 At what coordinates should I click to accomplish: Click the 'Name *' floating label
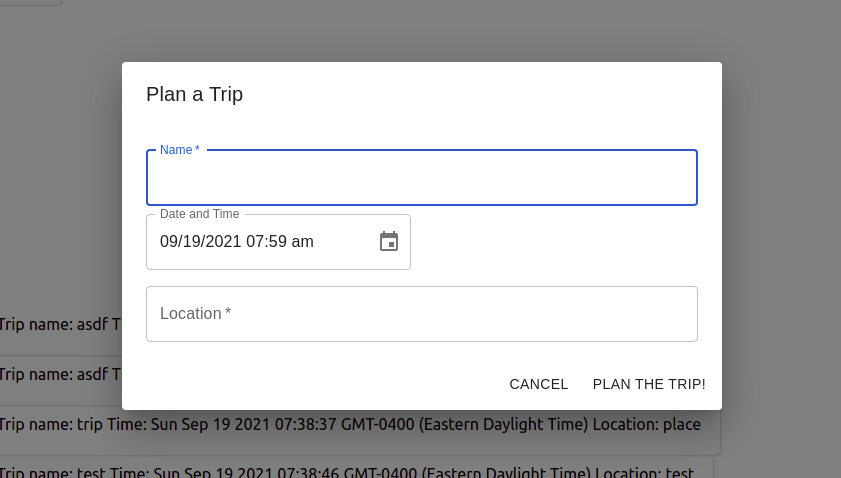point(179,150)
